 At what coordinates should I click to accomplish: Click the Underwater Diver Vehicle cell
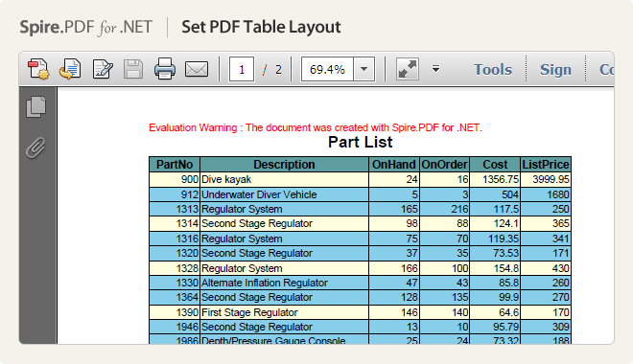(x=284, y=194)
